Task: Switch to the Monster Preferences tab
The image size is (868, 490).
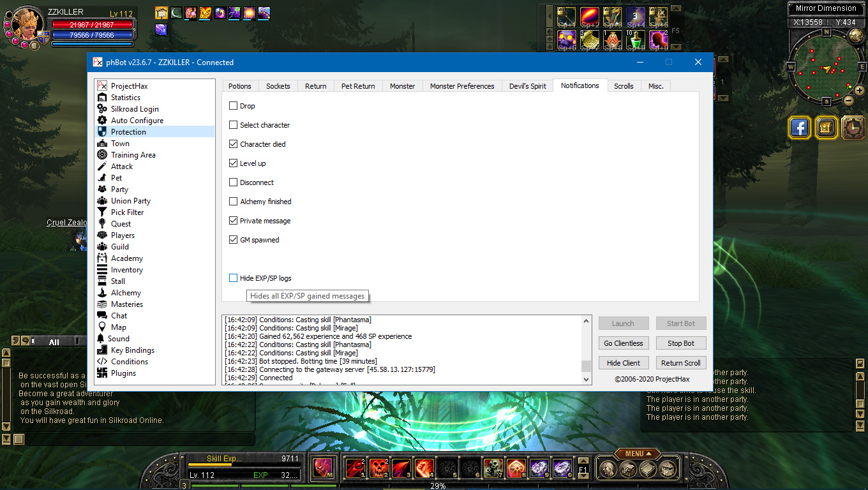Action: (x=461, y=86)
